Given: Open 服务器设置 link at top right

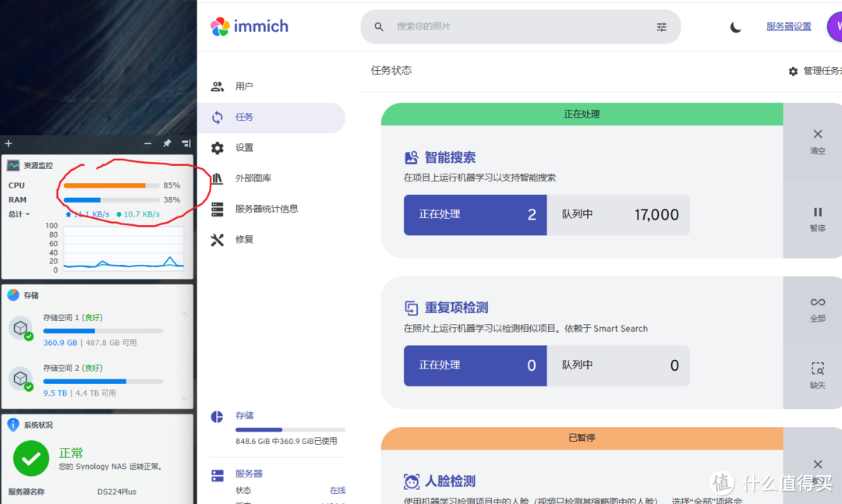Looking at the screenshot, I should point(787,26).
